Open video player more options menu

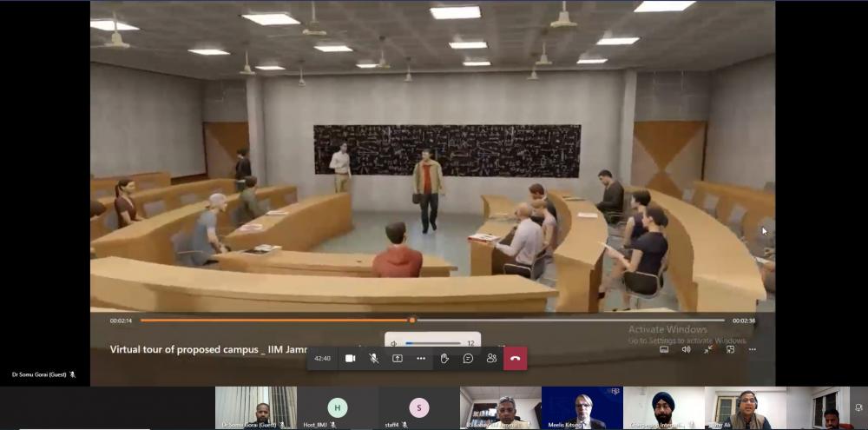[x=752, y=349]
